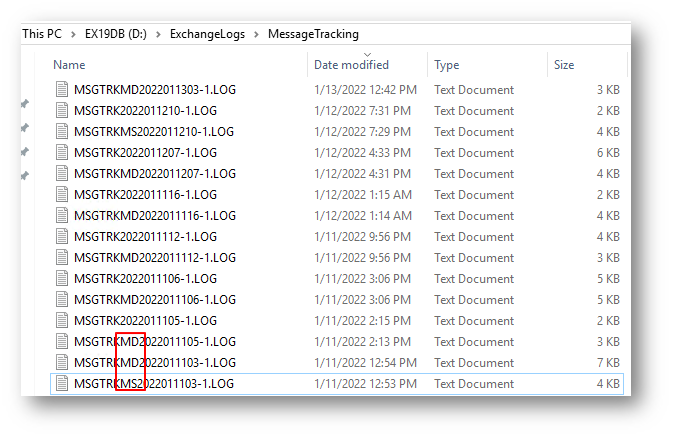Click the file icon for MSGTRK2022011112-1.LOG

click(62, 237)
